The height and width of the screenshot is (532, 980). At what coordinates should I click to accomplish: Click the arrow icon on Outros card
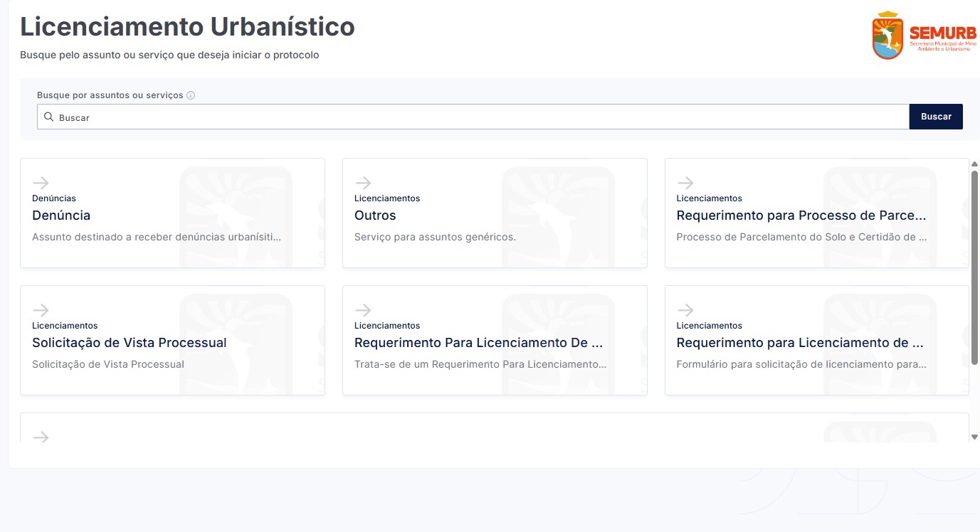point(363,183)
